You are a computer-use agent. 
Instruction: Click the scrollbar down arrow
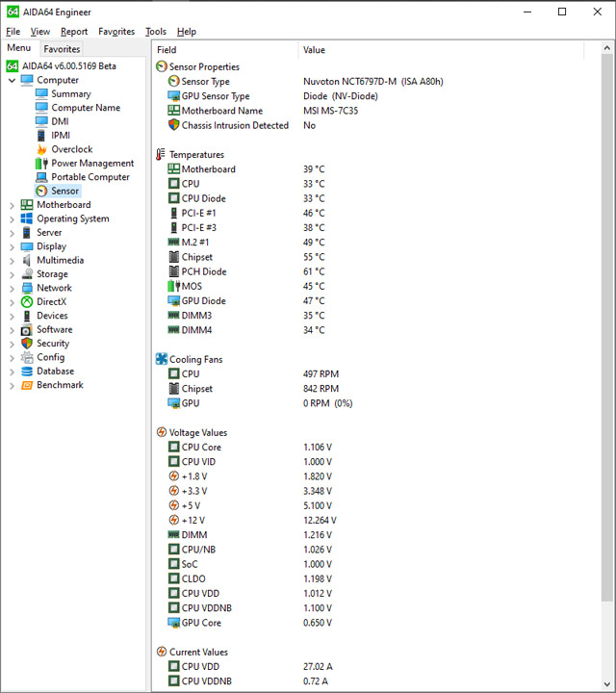(607, 683)
